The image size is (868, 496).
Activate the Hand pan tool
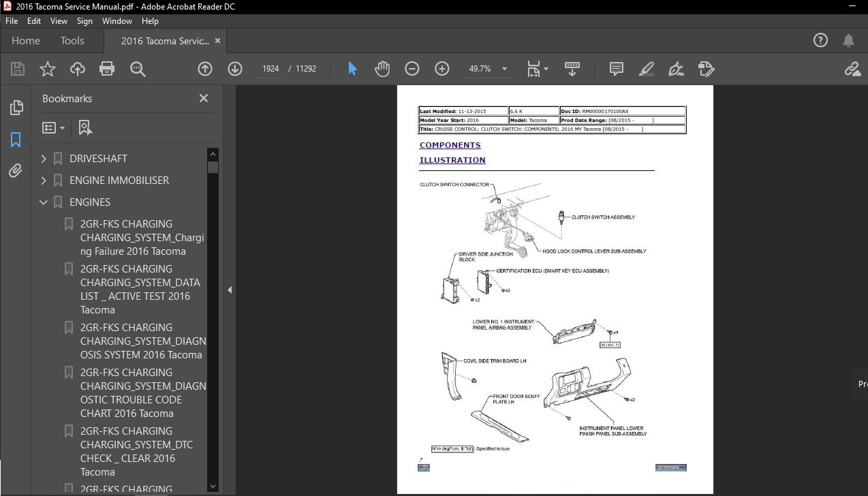pyautogui.click(x=382, y=69)
